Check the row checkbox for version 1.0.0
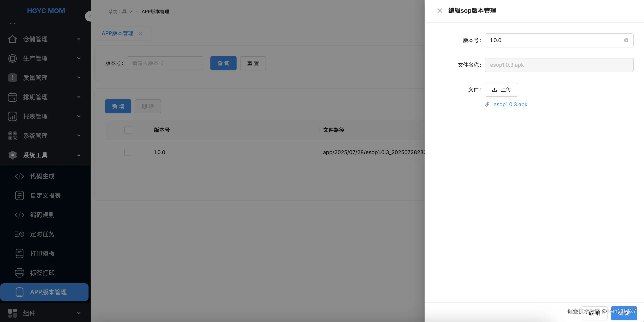Image resolution: width=644 pixels, height=322 pixels. coord(128,152)
